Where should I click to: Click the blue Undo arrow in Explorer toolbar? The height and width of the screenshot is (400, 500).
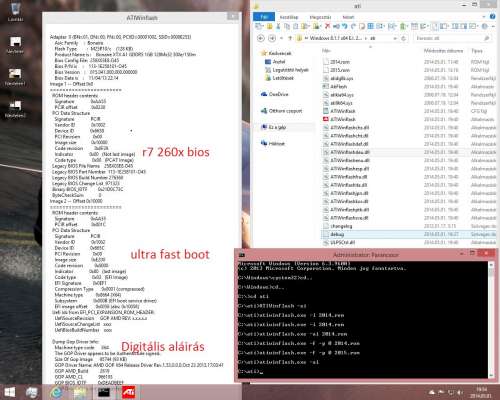coord(345,26)
